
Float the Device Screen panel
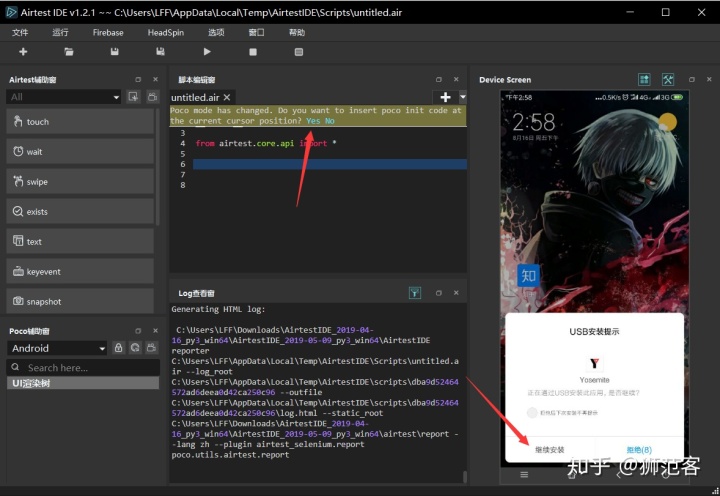coord(692,79)
